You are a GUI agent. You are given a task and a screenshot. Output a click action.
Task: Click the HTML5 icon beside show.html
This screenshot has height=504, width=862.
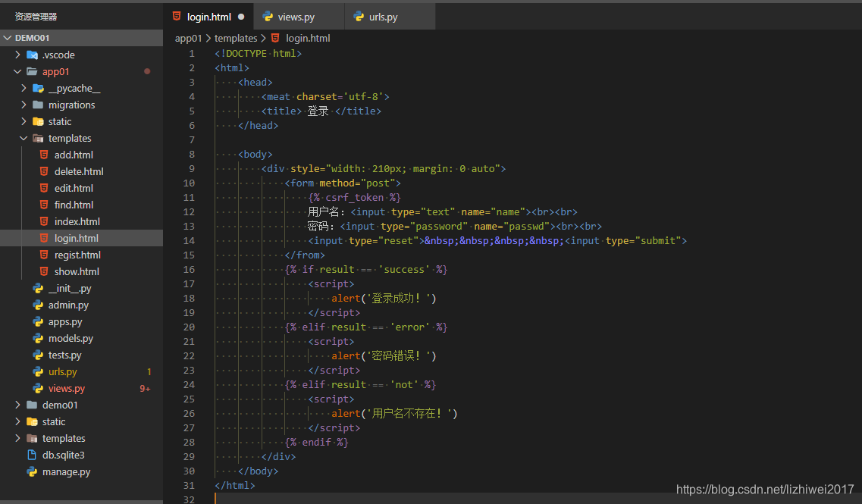pos(44,271)
